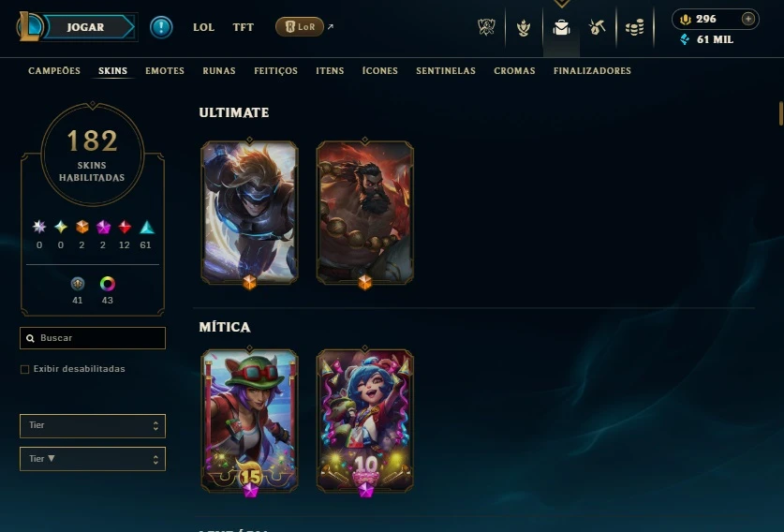Open the Emotes tab
This screenshot has width=784, height=532.
[165, 70]
